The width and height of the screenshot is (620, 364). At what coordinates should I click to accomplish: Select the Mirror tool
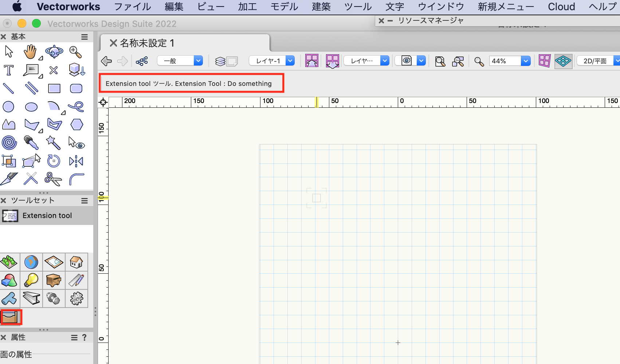(x=76, y=161)
